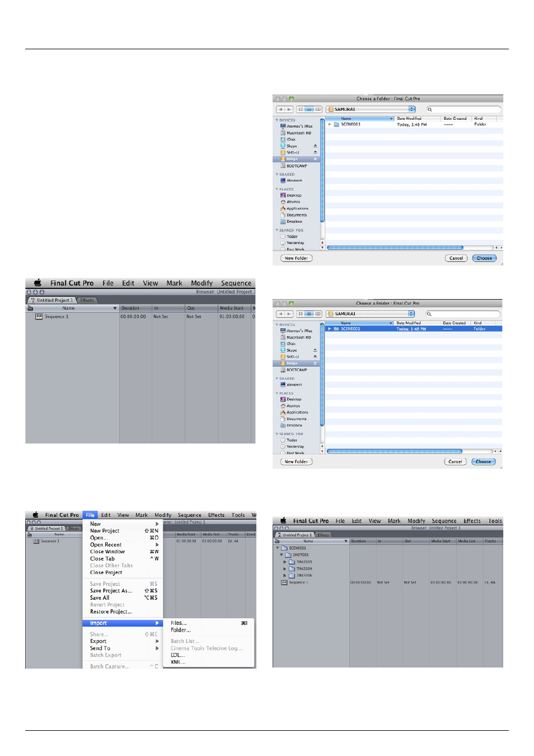The image size is (534, 756).
Task: Click the Sequence 1 icon below the TAKE006 bin
Action: coord(284,582)
